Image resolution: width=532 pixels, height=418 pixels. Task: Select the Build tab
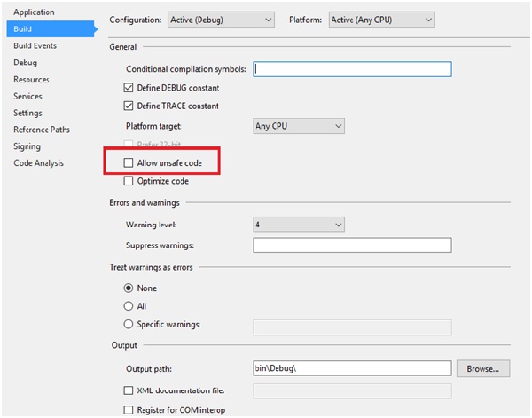51,29
